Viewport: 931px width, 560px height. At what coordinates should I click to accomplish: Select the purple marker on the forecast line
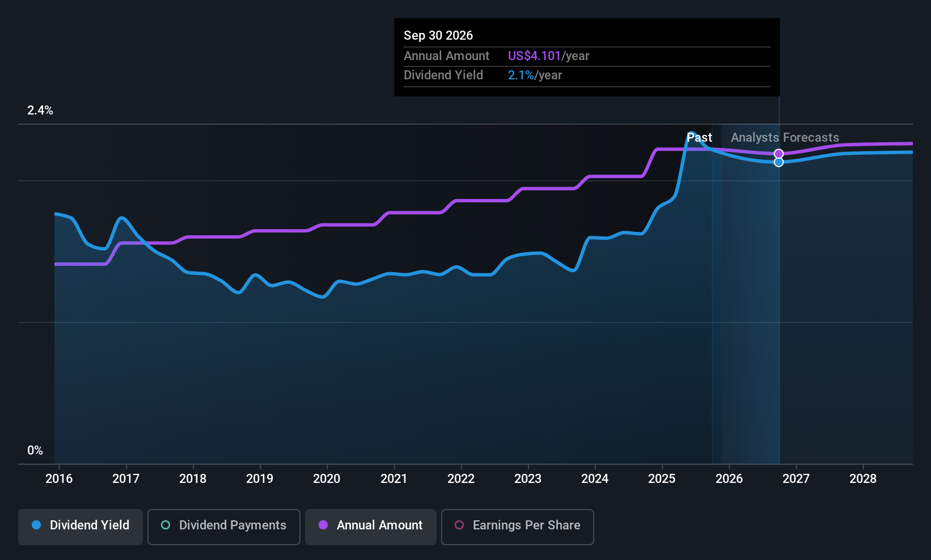(778, 153)
